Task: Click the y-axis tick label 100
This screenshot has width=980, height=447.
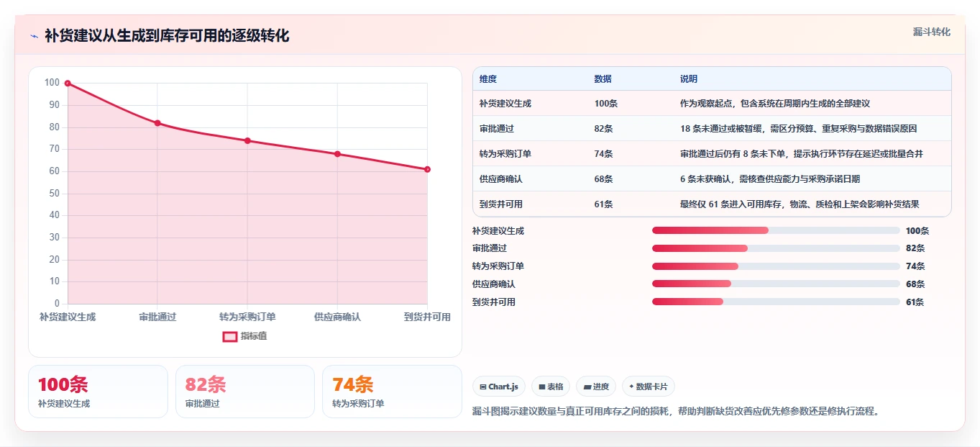Action: pyautogui.click(x=52, y=83)
